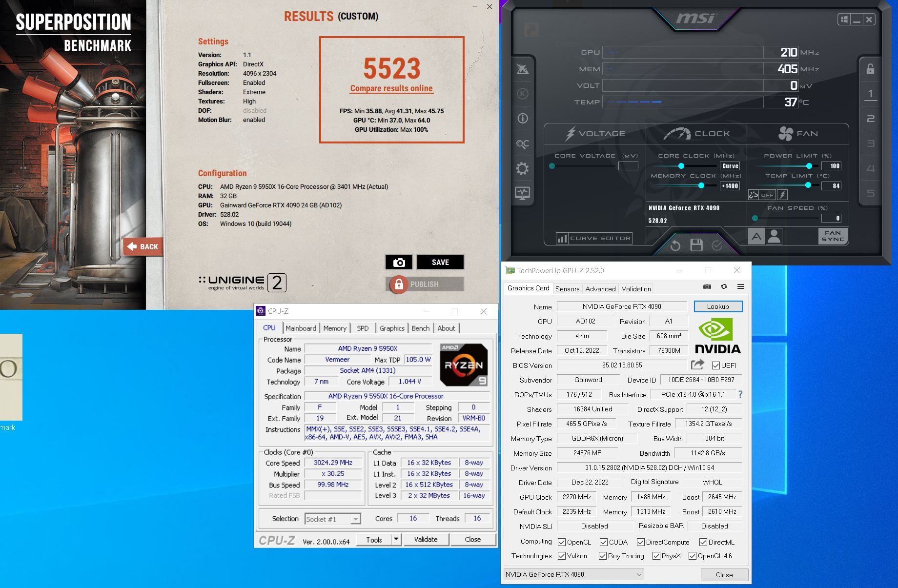Click the Lookup button in GPU-Z
The width and height of the screenshot is (898, 588).
coord(718,306)
